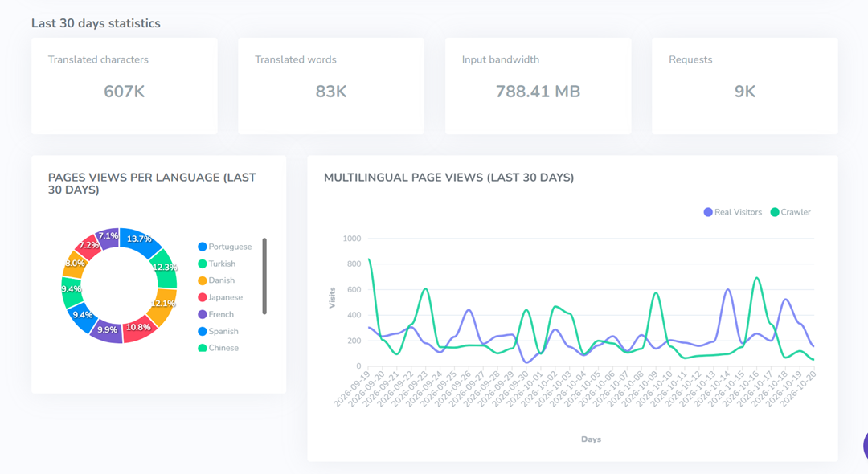Select the 12.3% green donut segment
Screen dimensions: 868x474
[165, 269]
